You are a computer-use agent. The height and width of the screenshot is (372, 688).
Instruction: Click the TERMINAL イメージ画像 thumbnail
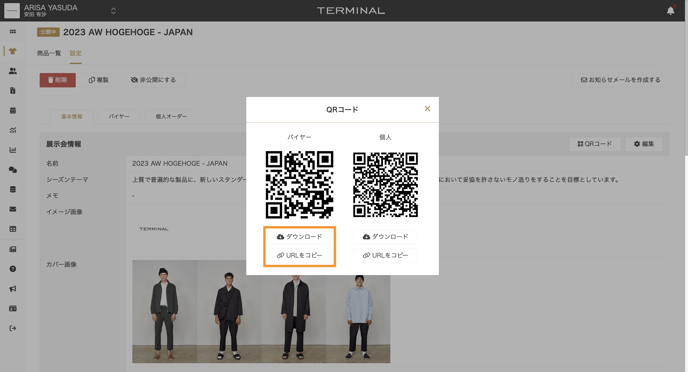click(154, 229)
